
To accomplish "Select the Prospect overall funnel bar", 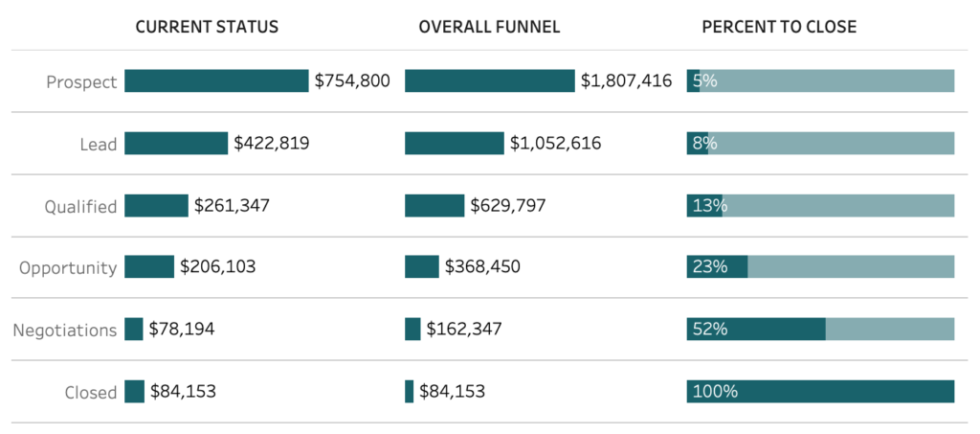I will [490, 81].
